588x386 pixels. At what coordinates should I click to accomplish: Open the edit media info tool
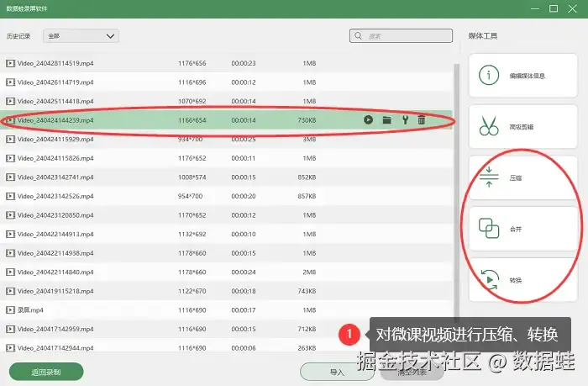click(x=522, y=75)
